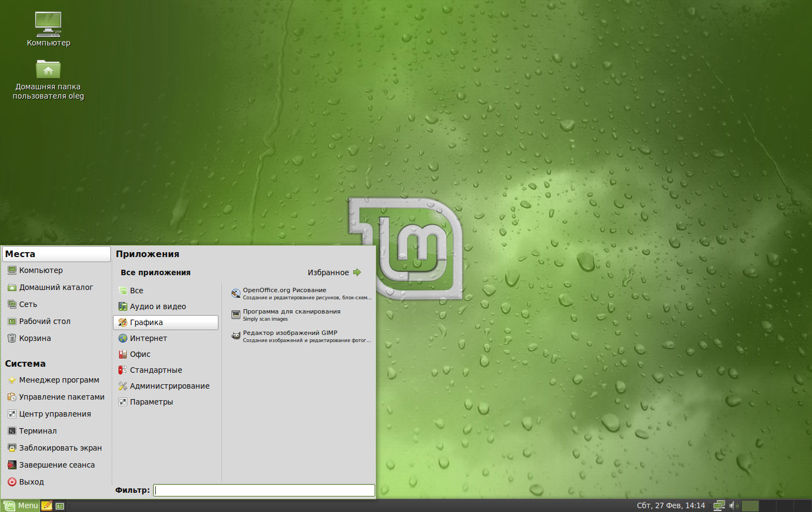Image resolution: width=812 pixels, height=512 pixels.
Task: Select Домашняя папка пользователя oleg desktop icon
Action: [48, 79]
